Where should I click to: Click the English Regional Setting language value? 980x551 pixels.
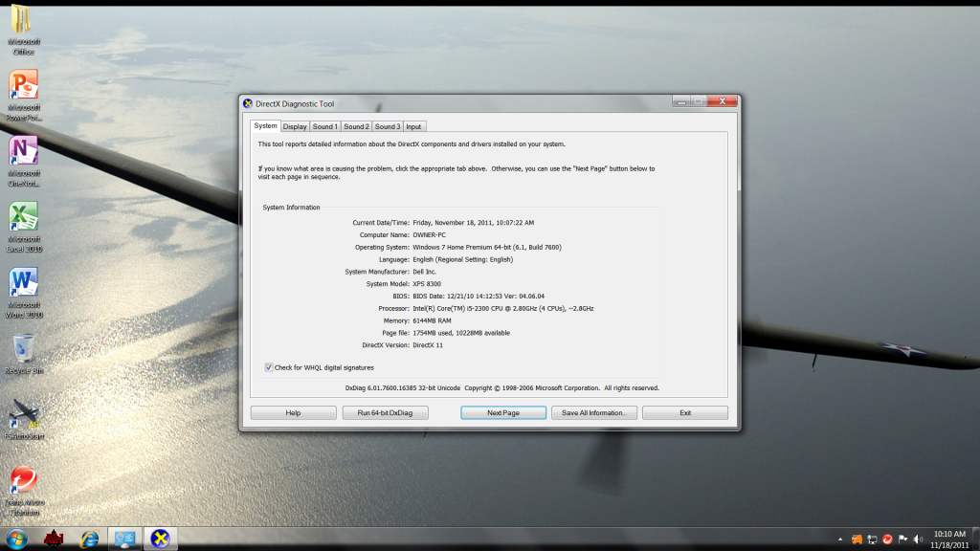pyautogui.click(x=462, y=259)
